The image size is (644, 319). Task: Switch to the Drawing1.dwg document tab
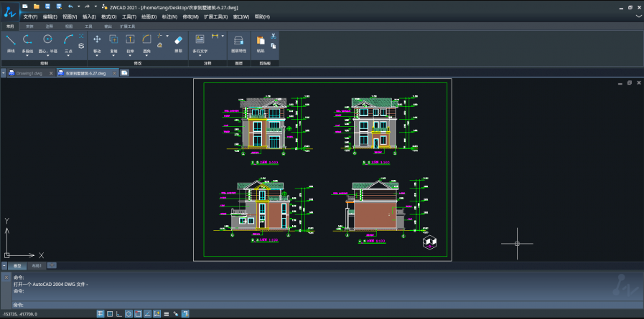pos(28,72)
